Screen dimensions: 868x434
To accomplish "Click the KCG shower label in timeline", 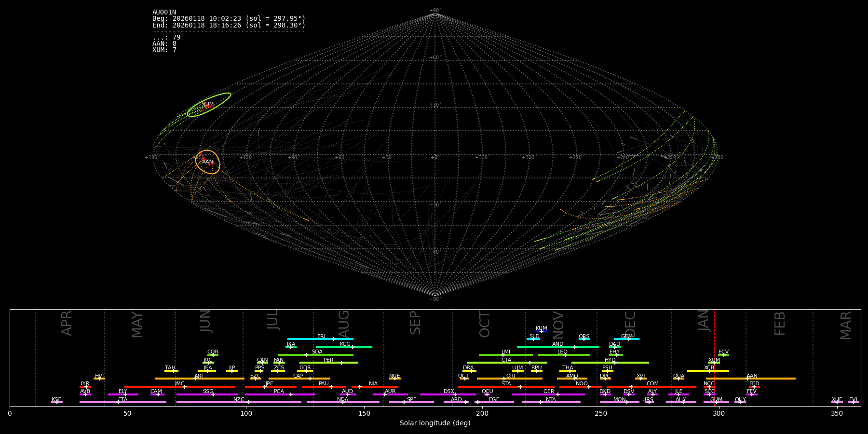I will [x=345, y=344].
